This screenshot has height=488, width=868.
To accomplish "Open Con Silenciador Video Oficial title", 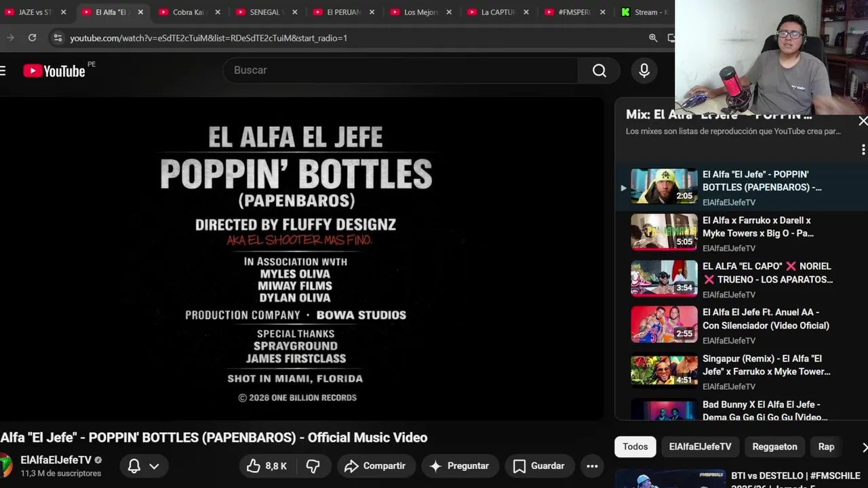I will pyautogui.click(x=766, y=319).
